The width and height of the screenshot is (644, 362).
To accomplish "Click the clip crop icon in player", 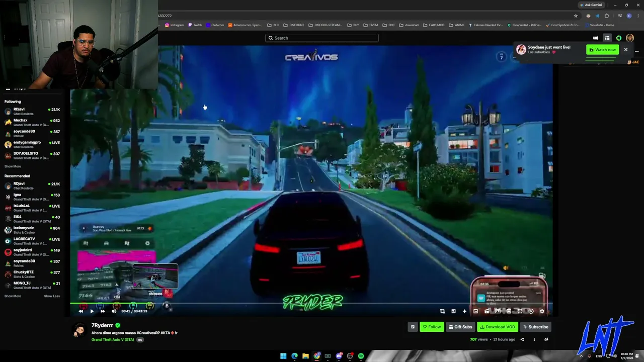I will coord(442,311).
